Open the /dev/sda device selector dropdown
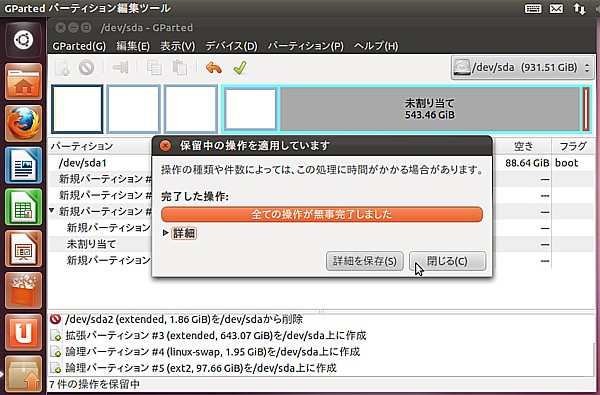600x395 pixels. [522, 68]
